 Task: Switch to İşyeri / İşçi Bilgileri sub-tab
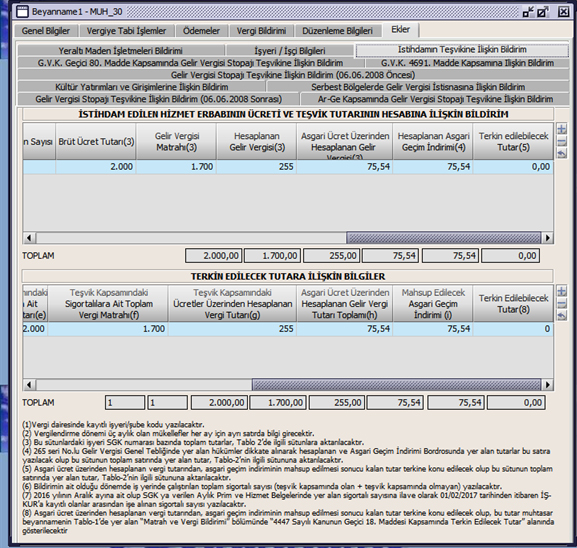pyautogui.click(x=290, y=51)
